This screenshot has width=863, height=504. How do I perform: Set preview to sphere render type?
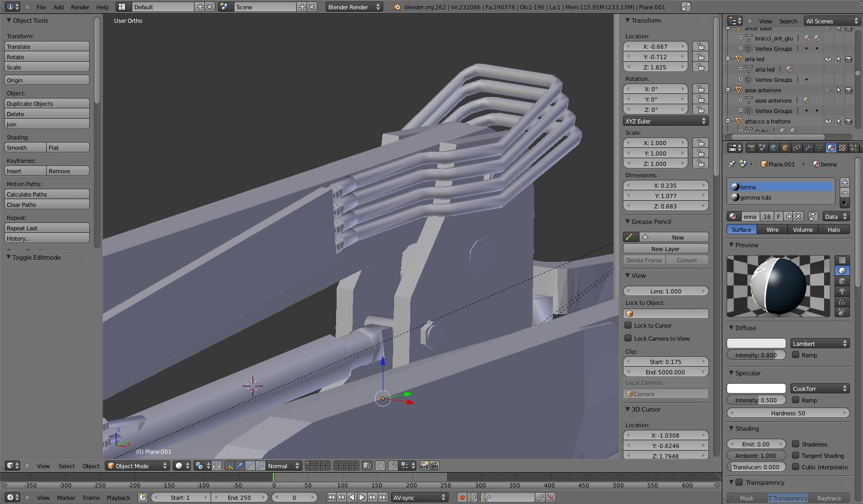pos(842,271)
